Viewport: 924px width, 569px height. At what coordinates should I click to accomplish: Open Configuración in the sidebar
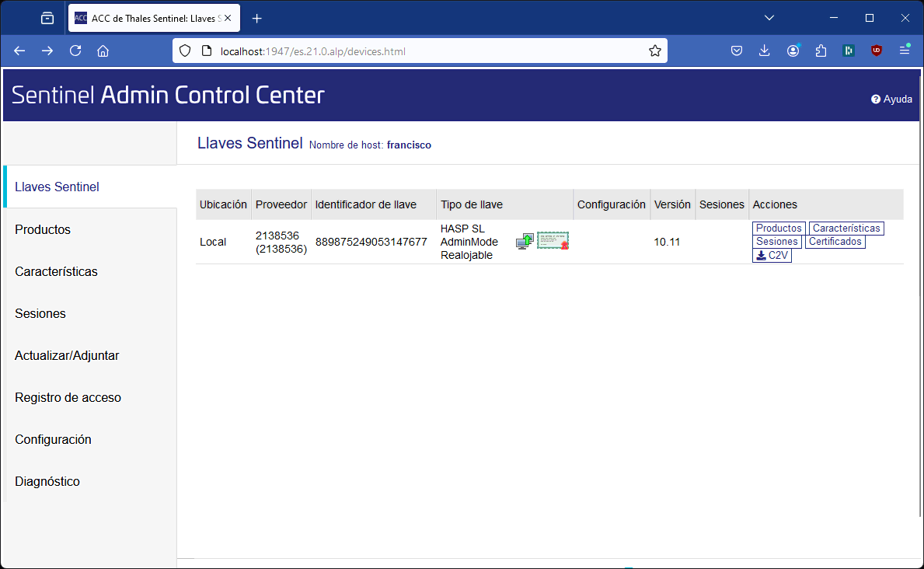53,439
